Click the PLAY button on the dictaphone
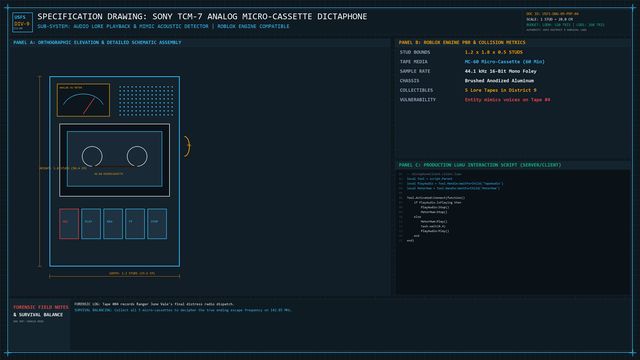Viewport: 640px width, 360px height. click(x=91, y=224)
